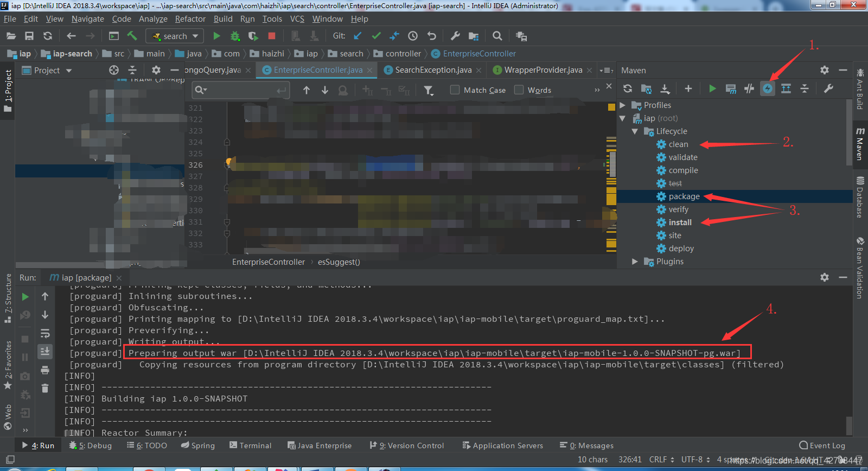Click the CRLF line separator status item
This screenshot has height=471, width=868.
(662, 459)
